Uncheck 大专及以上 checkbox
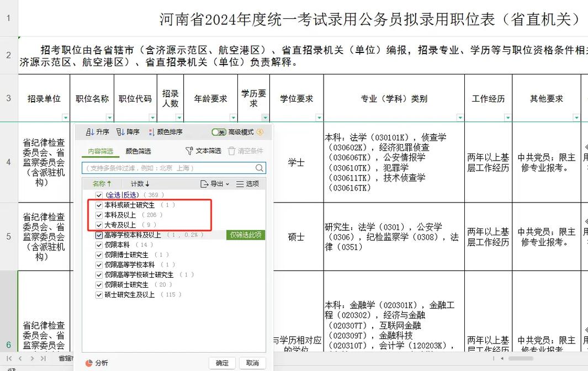This screenshot has height=371, width=588. pos(99,225)
